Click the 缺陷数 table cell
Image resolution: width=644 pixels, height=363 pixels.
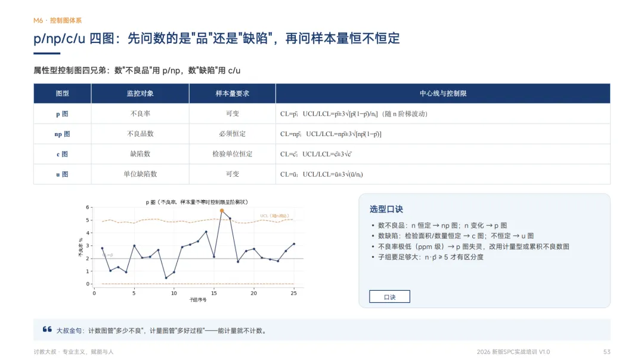click(140, 154)
